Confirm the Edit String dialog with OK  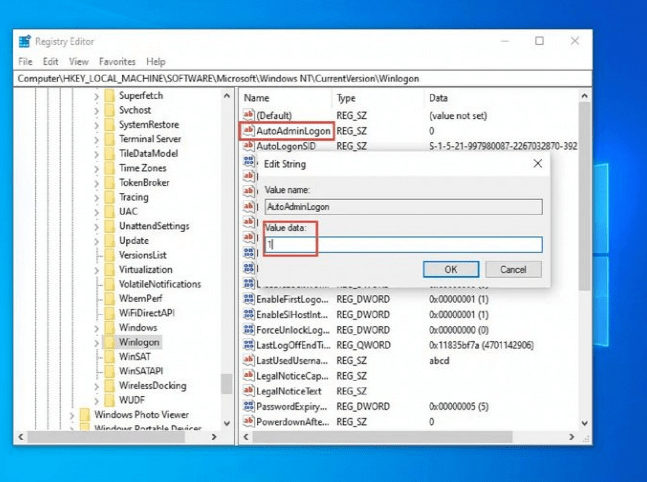point(451,269)
